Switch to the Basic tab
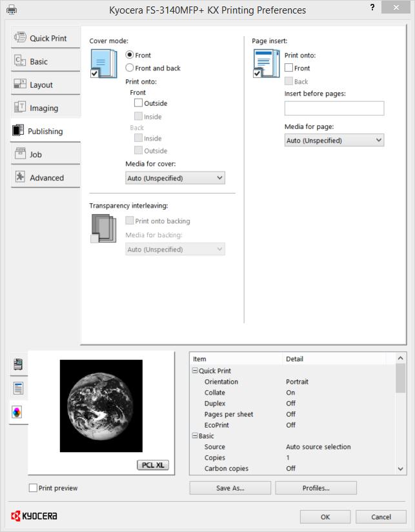The width and height of the screenshot is (415, 532). tap(46, 61)
